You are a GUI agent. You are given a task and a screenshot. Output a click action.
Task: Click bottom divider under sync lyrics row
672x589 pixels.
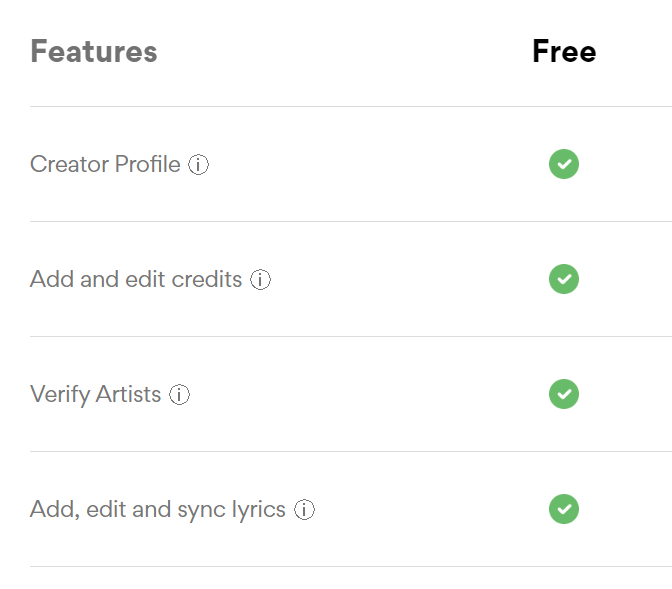(351, 566)
